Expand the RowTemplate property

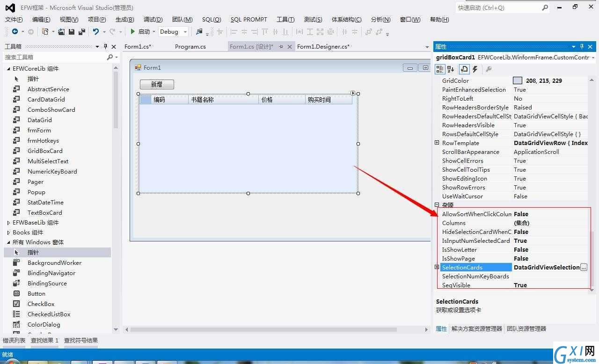[x=437, y=143]
